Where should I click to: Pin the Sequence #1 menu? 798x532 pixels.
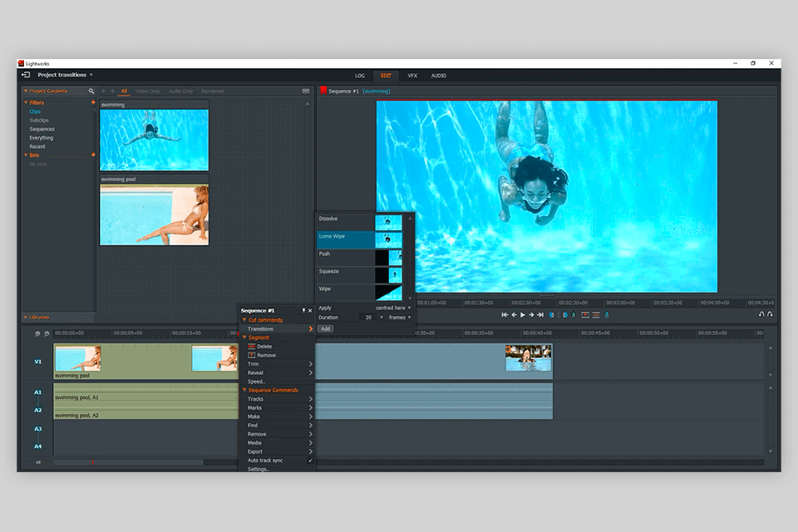tap(303, 310)
